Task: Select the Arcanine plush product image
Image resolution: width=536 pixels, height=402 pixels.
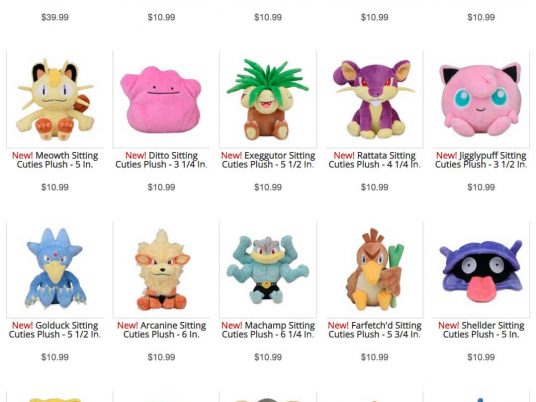Action: coord(161,269)
